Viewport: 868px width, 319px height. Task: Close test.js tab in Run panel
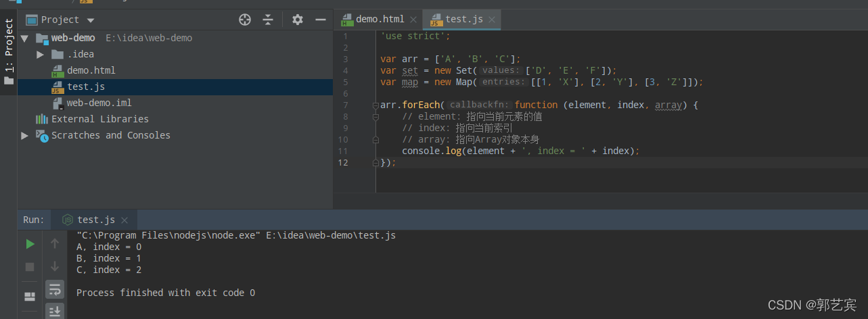[124, 220]
